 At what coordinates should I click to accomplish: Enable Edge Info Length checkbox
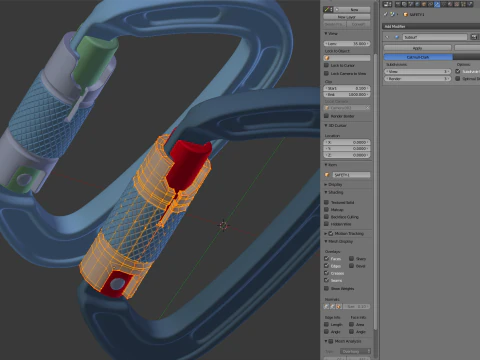(x=327, y=324)
